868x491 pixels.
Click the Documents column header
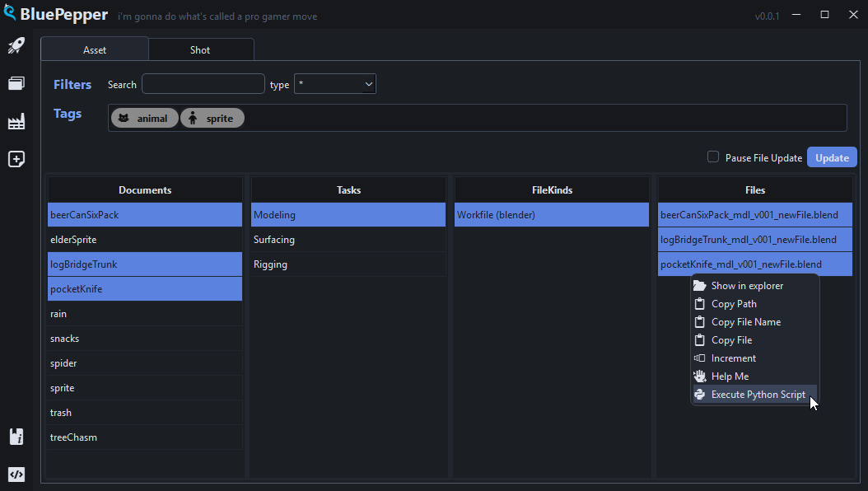145,189
